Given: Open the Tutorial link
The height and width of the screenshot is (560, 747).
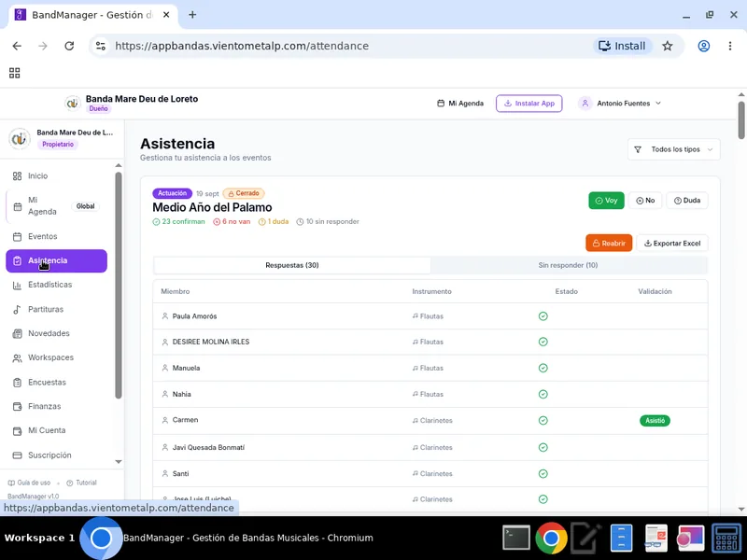Looking at the screenshot, I should (x=81, y=483).
